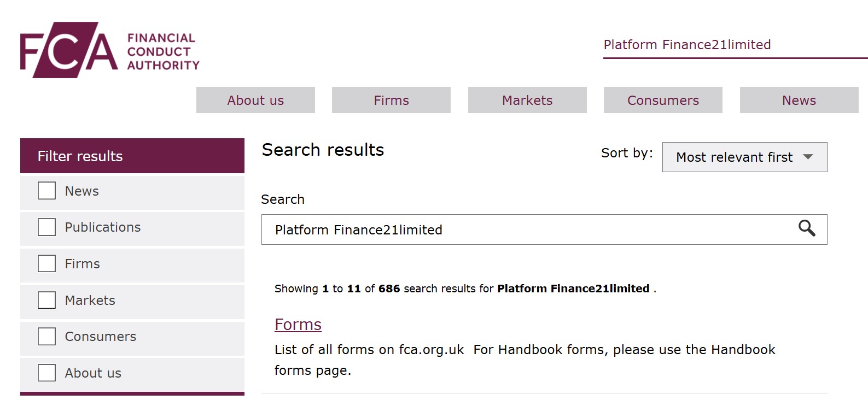Image resolution: width=868 pixels, height=406 pixels.
Task: Open the Consumers navigation menu
Action: pos(663,100)
